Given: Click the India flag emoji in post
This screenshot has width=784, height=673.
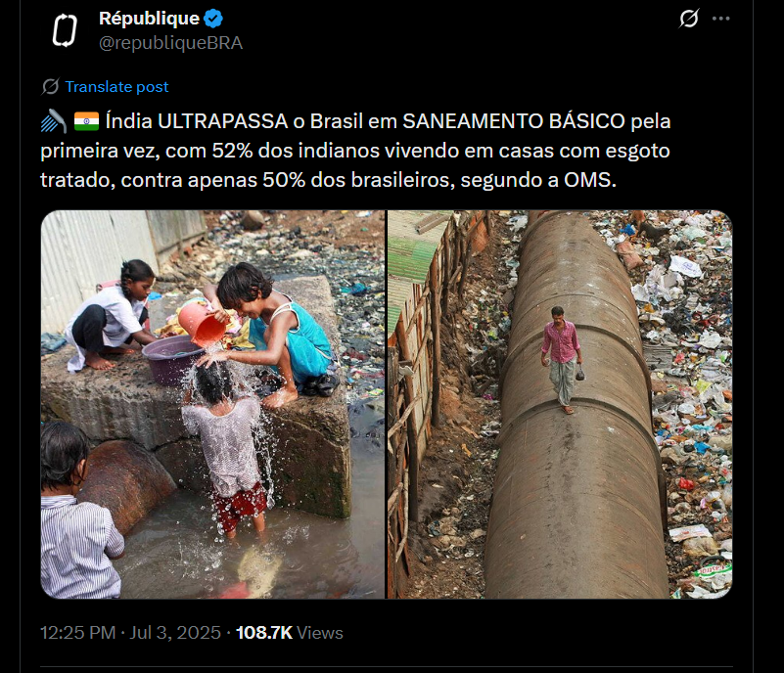Looking at the screenshot, I should pos(86,121).
